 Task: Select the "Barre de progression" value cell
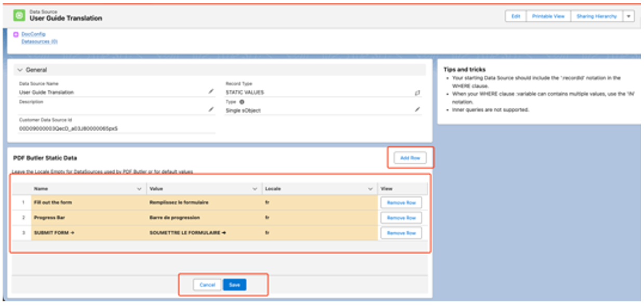(175, 218)
